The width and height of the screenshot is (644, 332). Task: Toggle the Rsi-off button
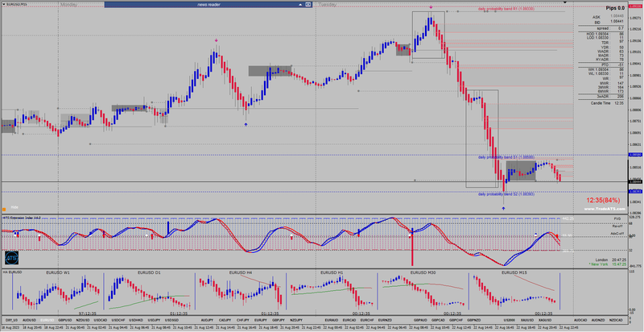(x=617, y=226)
